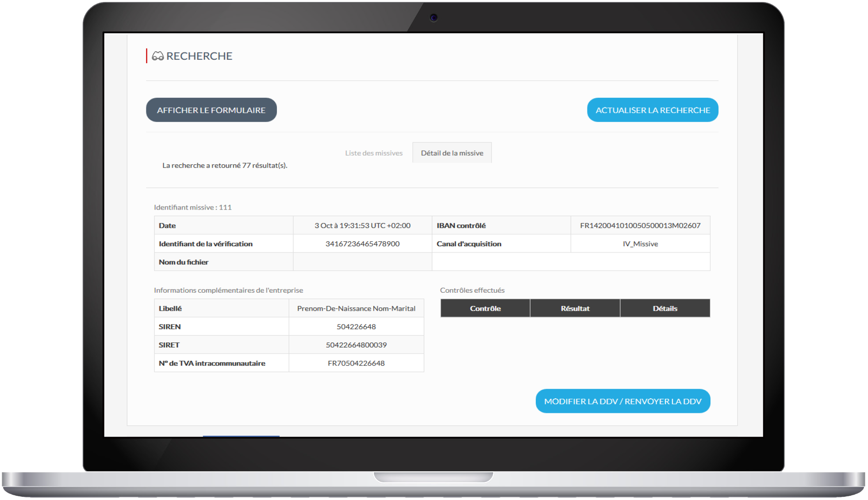This screenshot has width=868, height=500.
Task: Click the Résultat column header
Action: click(575, 309)
